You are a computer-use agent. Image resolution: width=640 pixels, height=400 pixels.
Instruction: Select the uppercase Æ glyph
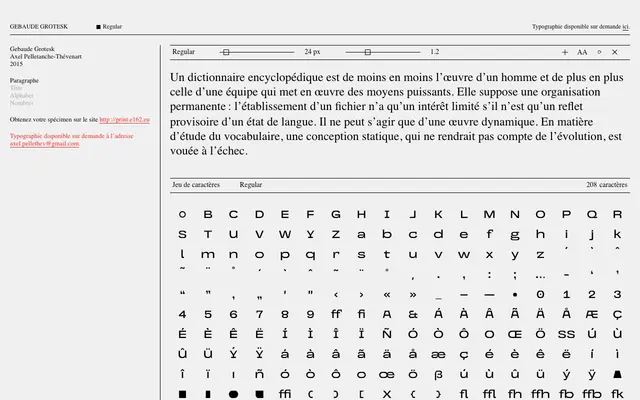coord(591,314)
